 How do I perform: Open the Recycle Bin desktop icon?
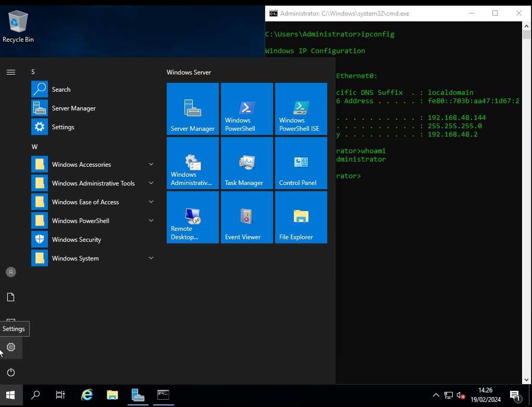tap(18, 27)
